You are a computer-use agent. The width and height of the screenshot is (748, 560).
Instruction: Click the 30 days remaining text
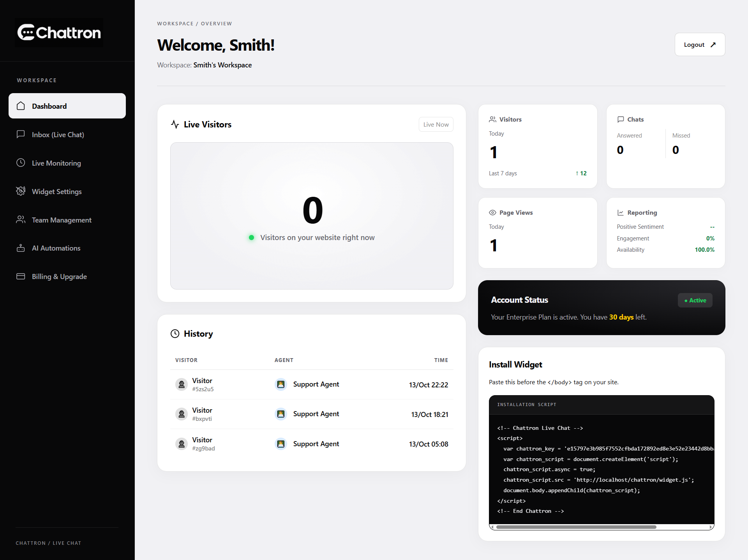tap(621, 317)
